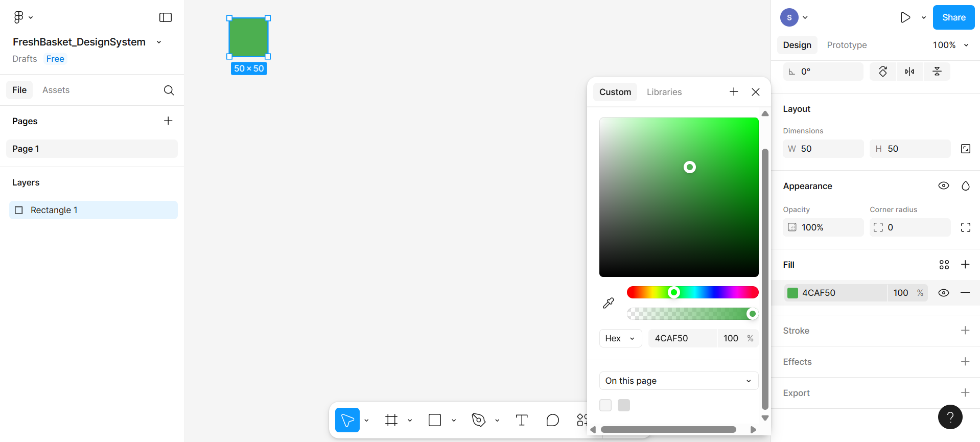Click the blue Share button

pyautogui.click(x=953, y=17)
